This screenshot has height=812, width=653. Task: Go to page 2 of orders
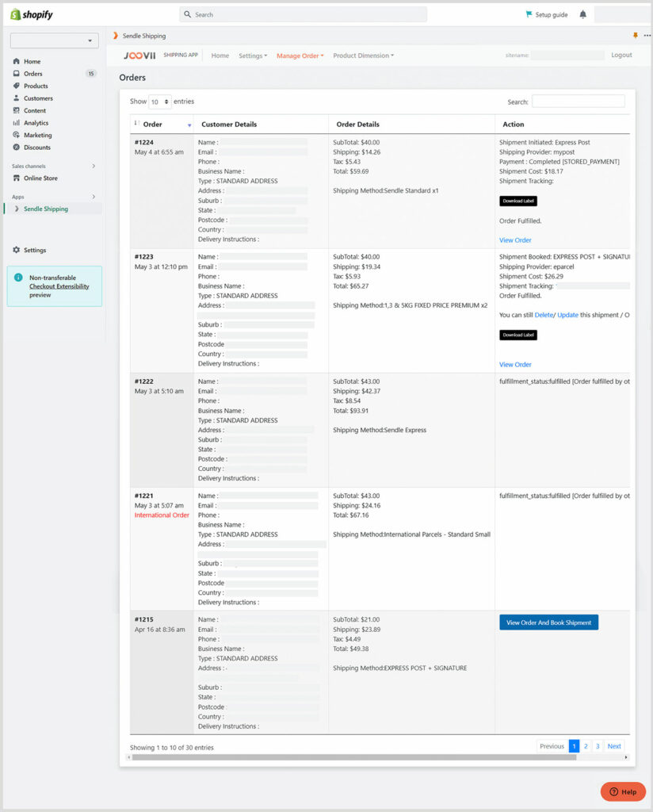[x=586, y=746]
